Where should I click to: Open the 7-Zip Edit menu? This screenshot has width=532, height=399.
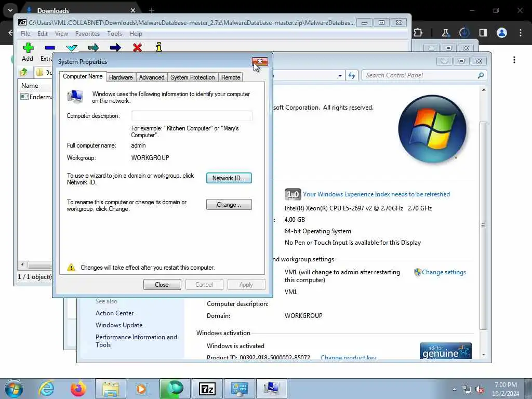coord(43,34)
